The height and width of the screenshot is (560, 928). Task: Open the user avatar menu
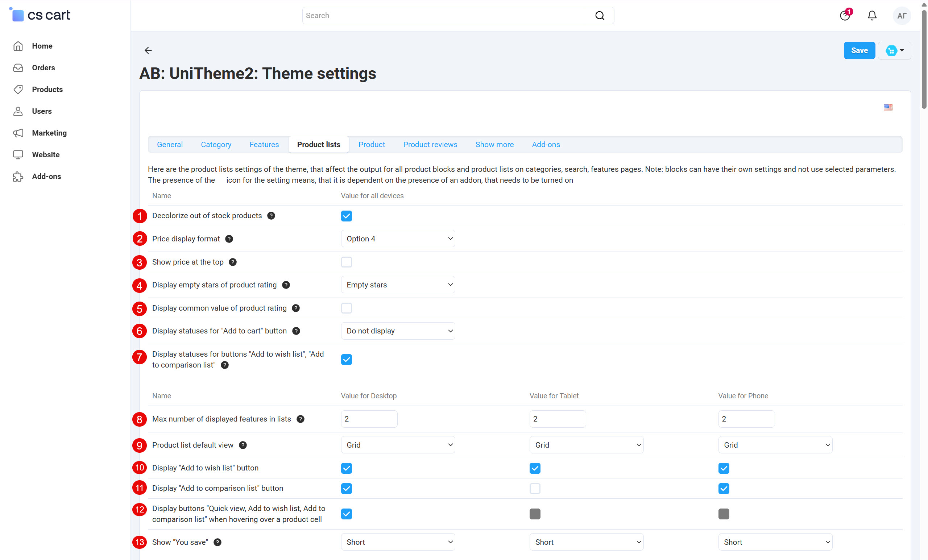(902, 16)
